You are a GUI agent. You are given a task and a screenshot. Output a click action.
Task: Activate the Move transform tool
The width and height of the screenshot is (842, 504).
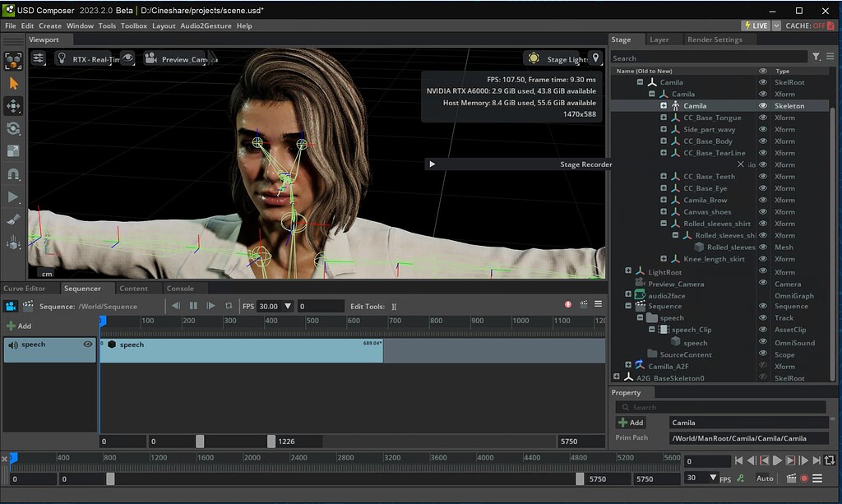12,105
